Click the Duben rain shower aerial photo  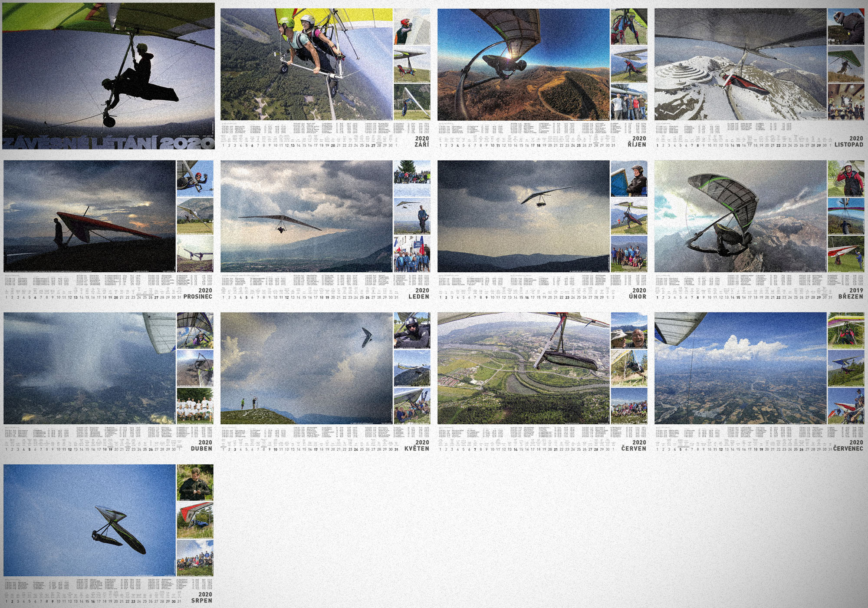pyautogui.click(x=89, y=368)
